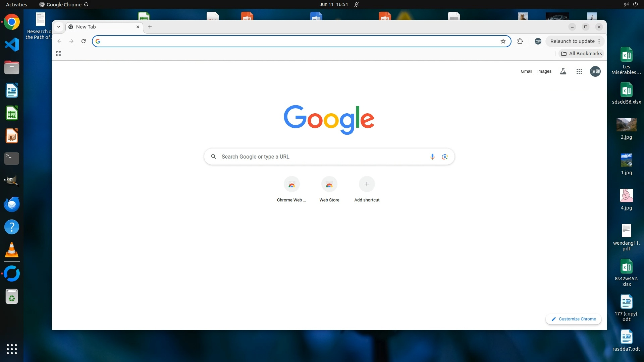Image resolution: width=644 pixels, height=362 pixels.
Task: Click the reload page button
Action: point(84,41)
